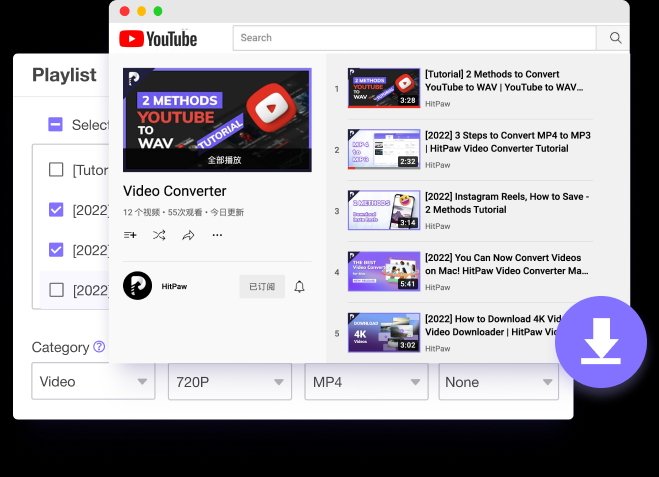Viewport: 659px width, 477px height.
Task: Open the None dropdown
Action: 499,382
